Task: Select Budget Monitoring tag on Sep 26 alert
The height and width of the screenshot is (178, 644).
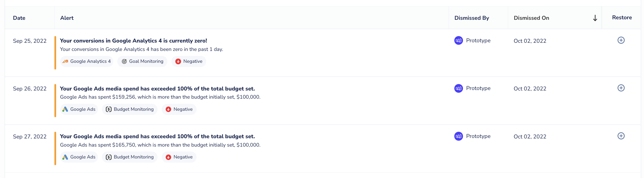Action: (130, 109)
